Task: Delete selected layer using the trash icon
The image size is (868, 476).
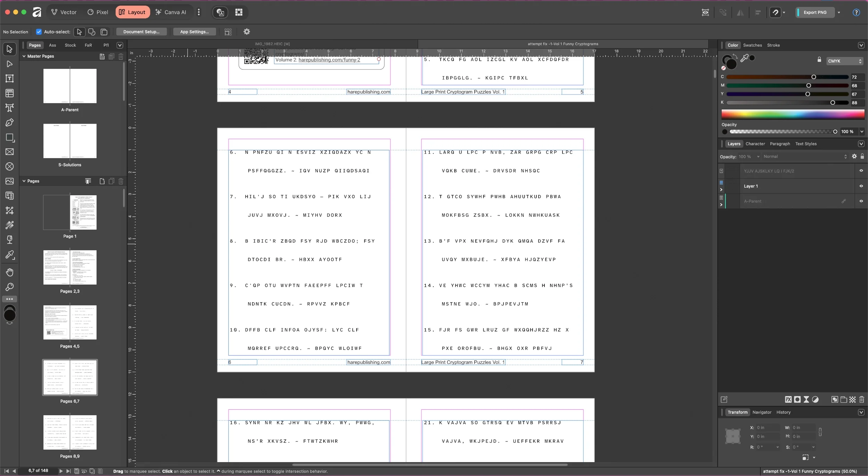Action: tap(862, 400)
